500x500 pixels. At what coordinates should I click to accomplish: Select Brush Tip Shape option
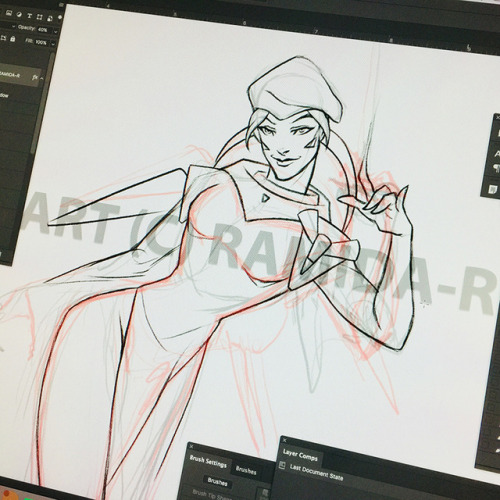coord(212,495)
